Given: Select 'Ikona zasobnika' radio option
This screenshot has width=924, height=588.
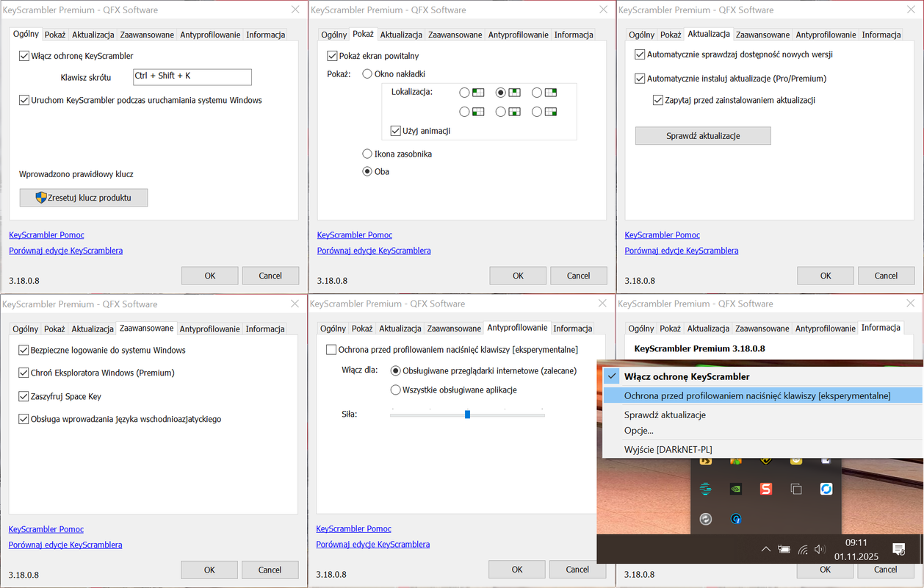Looking at the screenshot, I should point(367,154).
